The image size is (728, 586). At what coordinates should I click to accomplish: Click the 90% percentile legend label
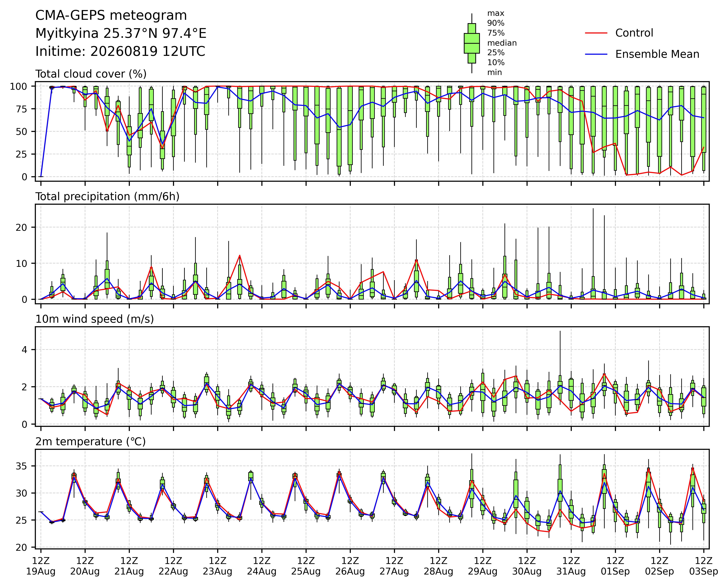coord(496,23)
